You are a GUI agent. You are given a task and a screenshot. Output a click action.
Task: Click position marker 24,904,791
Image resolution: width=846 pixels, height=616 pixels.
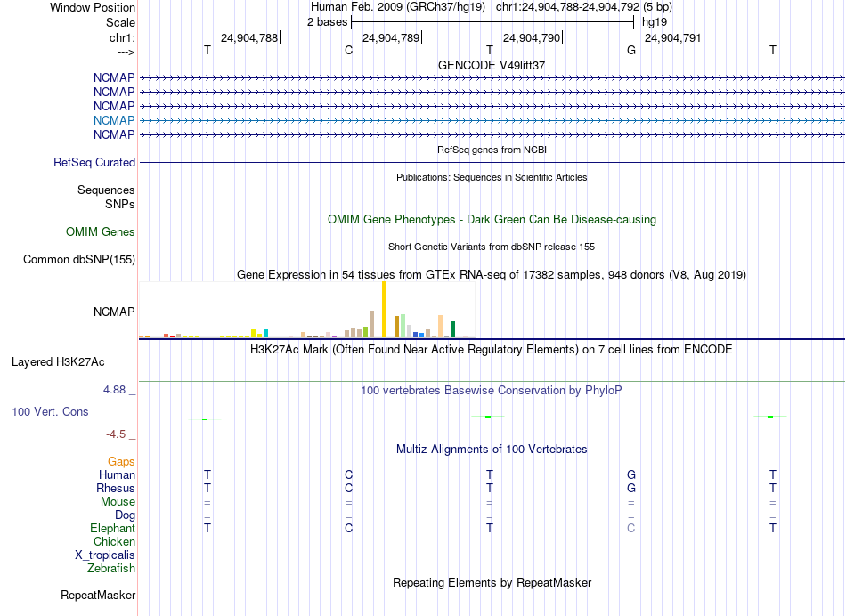[x=673, y=37]
